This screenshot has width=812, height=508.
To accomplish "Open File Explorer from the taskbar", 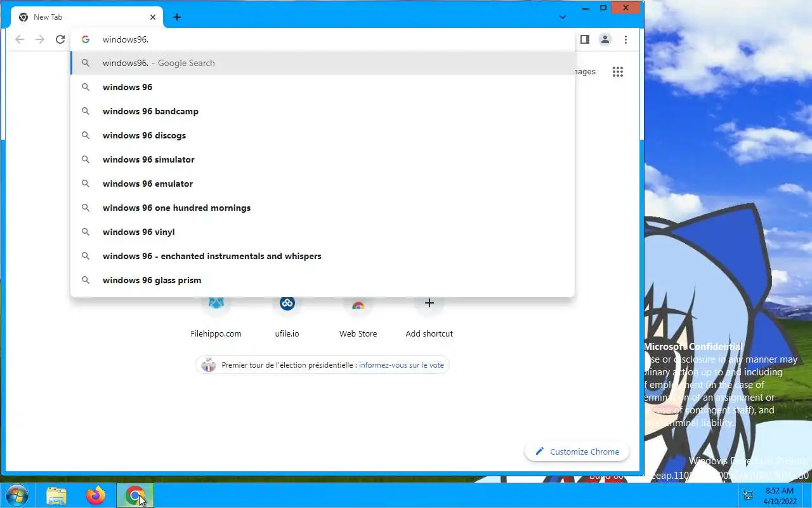I will point(56,495).
